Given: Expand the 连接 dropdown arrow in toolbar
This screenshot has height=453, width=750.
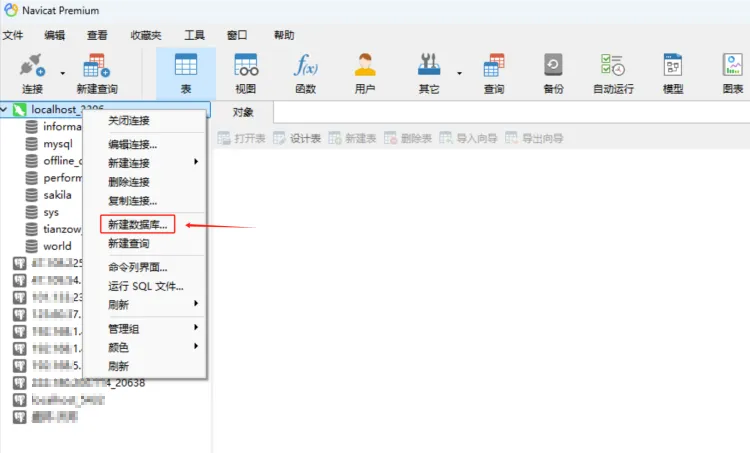Looking at the screenshot, I should (63, 73).
